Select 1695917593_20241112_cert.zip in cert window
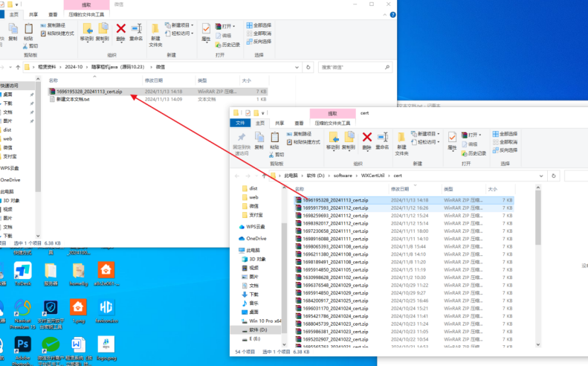This screenshot has width=588, height=366. 404,208
